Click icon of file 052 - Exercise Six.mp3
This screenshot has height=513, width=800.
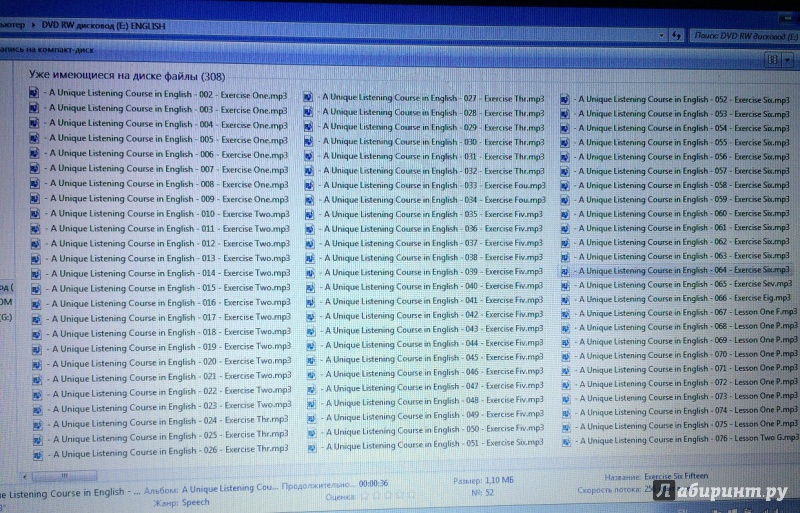pyautogui.click(x=564, y=100)
